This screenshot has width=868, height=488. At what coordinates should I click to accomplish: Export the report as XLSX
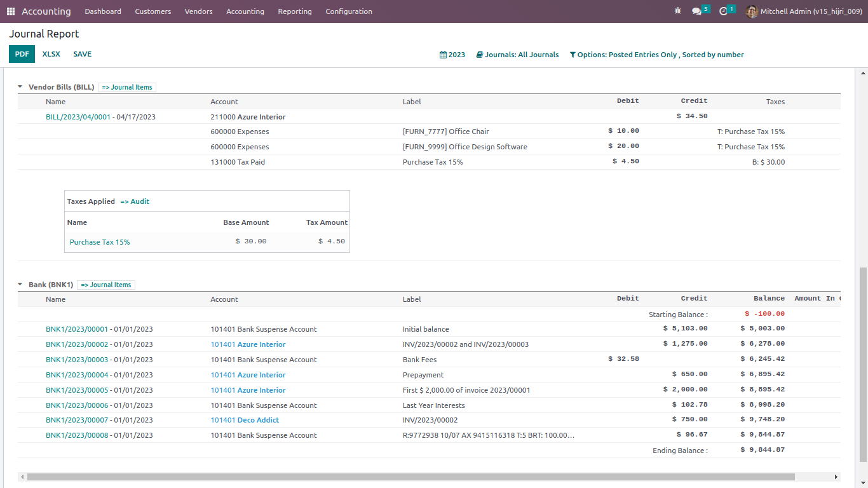51,54
